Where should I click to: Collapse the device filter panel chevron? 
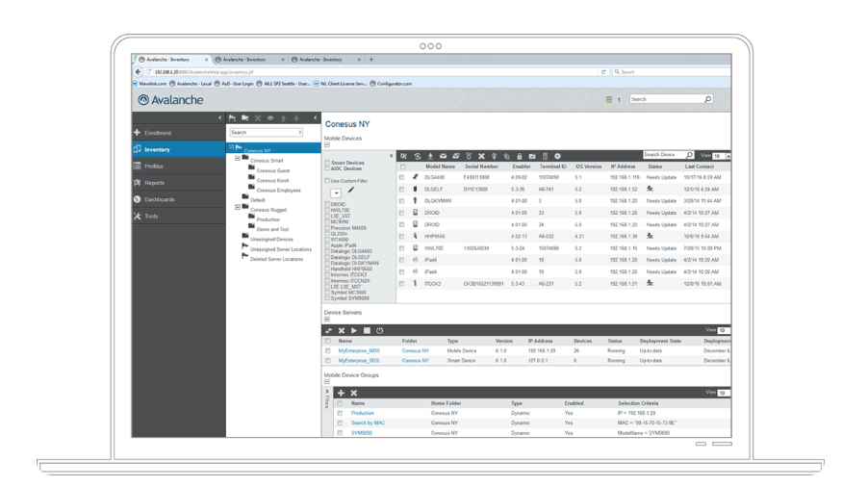[x=392, y=156]
